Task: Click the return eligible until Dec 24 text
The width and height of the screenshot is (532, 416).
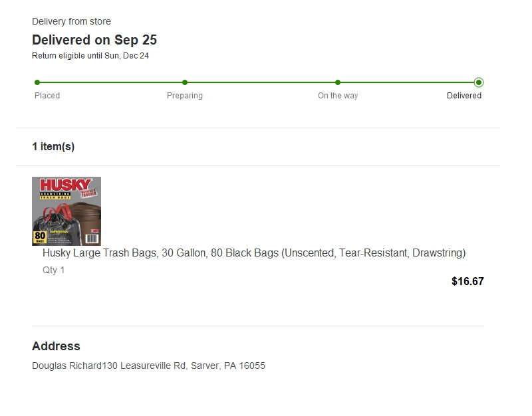Action: coord(90,56)
